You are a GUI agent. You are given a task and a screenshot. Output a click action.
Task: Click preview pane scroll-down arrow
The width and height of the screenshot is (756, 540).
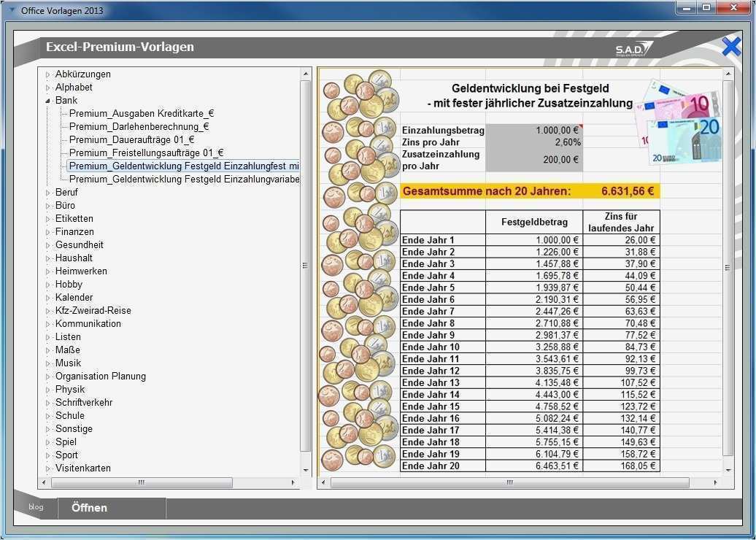coord(728,470)
